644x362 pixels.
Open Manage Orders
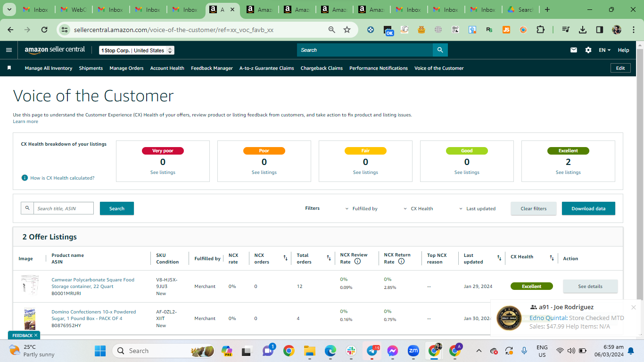[126, 68]
